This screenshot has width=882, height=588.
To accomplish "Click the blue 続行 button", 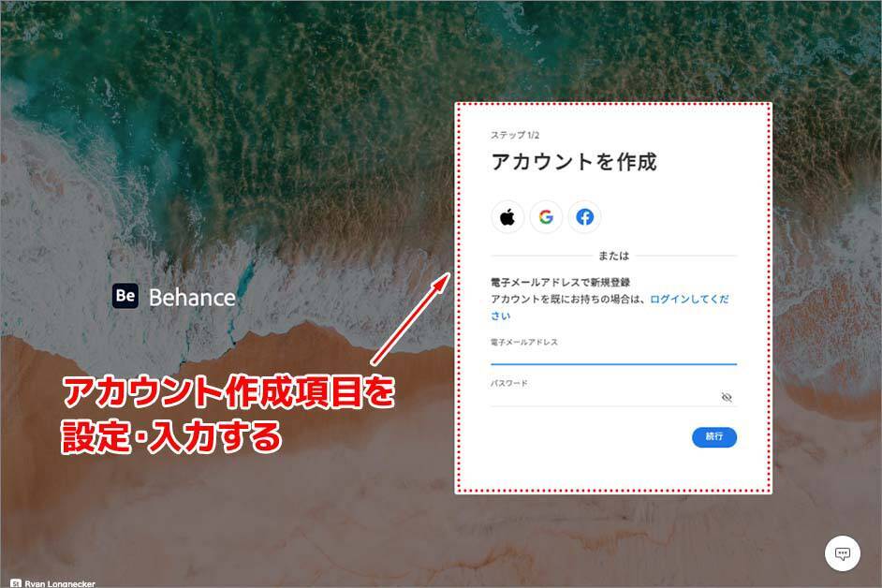I will 714,436.
